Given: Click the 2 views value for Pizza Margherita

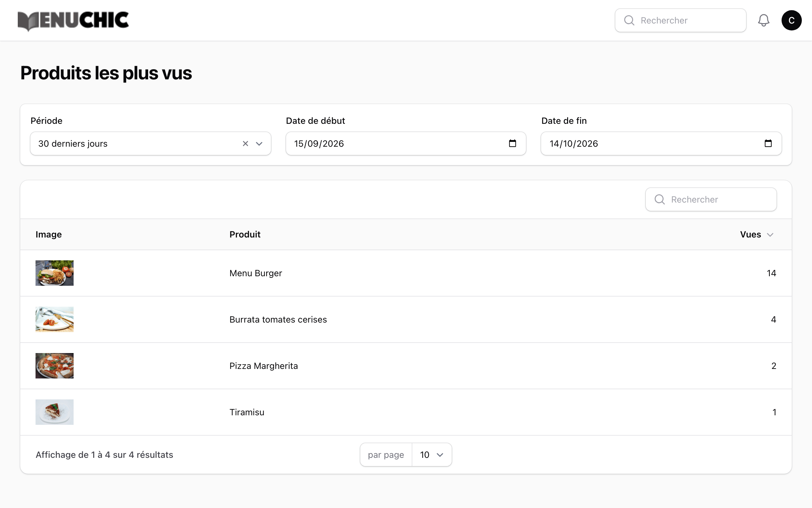Looking at the screenshot, I should (774, 366).
